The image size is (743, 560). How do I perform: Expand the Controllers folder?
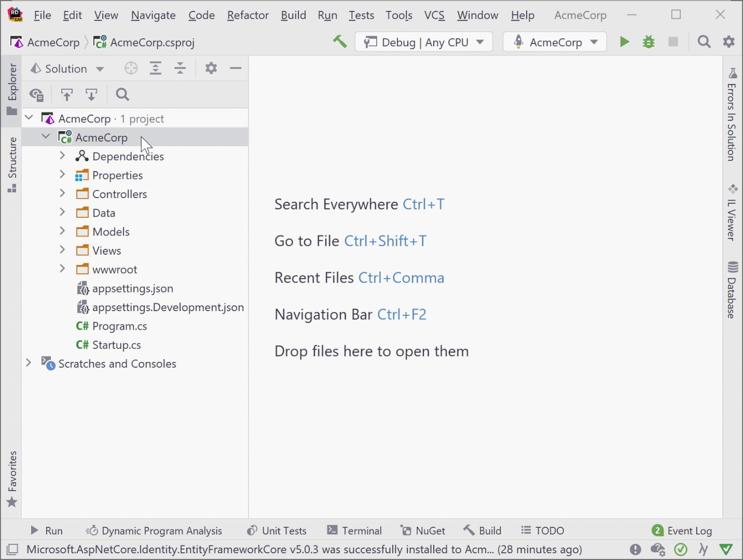coord(62,193)
